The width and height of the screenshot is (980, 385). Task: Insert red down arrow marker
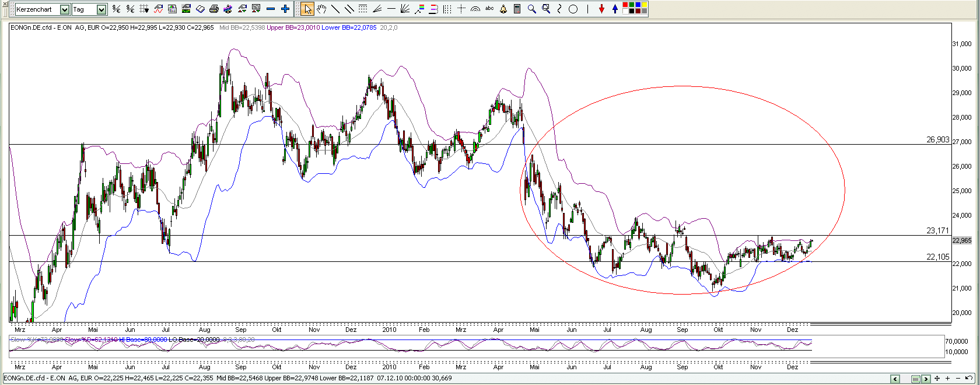(x=601, y=9)
